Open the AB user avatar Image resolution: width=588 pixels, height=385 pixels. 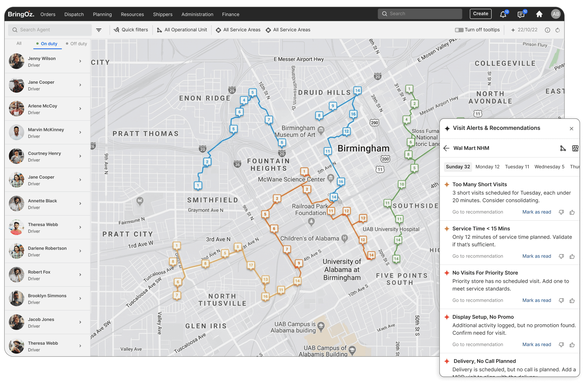pos(556,14)
